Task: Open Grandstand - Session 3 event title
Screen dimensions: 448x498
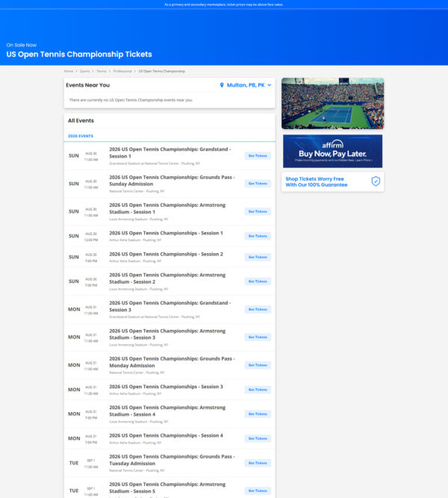Action: pyautogui.click(x=170, y=306)
